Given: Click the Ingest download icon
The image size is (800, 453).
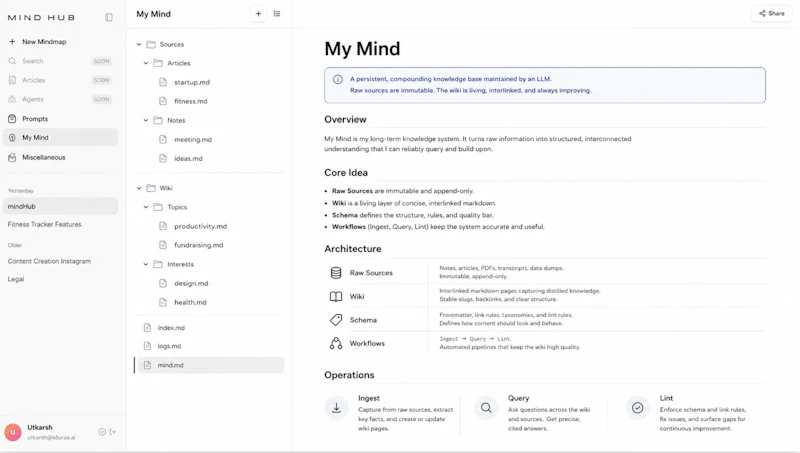Looking at the screenshot, I should coord(336,408).
